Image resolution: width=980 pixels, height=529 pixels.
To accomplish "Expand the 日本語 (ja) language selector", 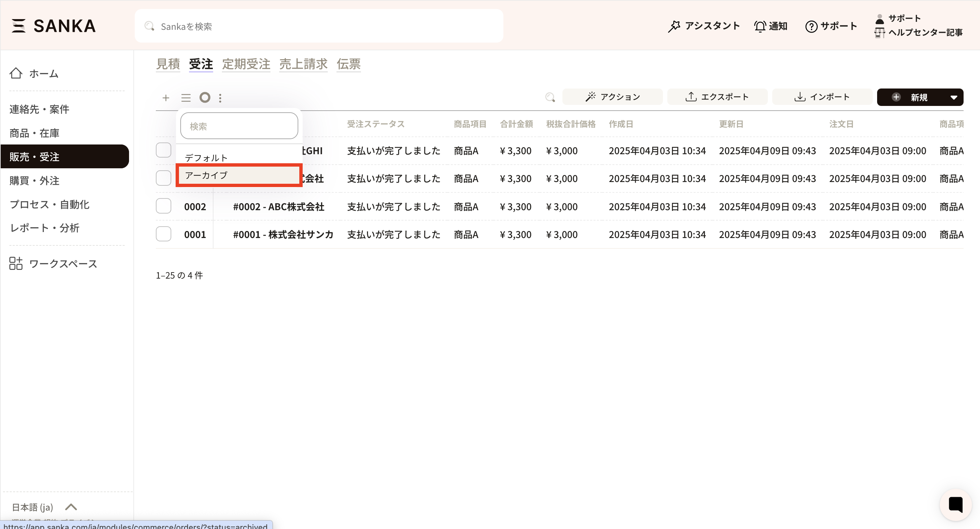I will click(x=71, y=507).
